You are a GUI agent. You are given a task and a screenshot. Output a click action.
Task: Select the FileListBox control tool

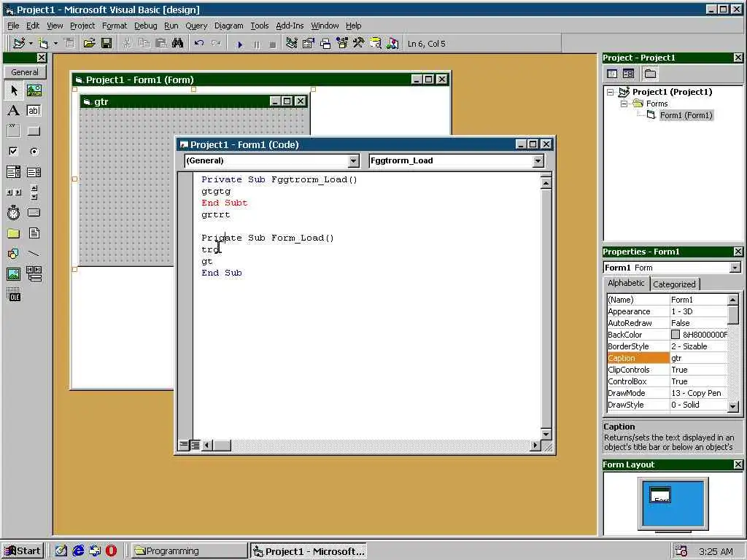point(34,233)
